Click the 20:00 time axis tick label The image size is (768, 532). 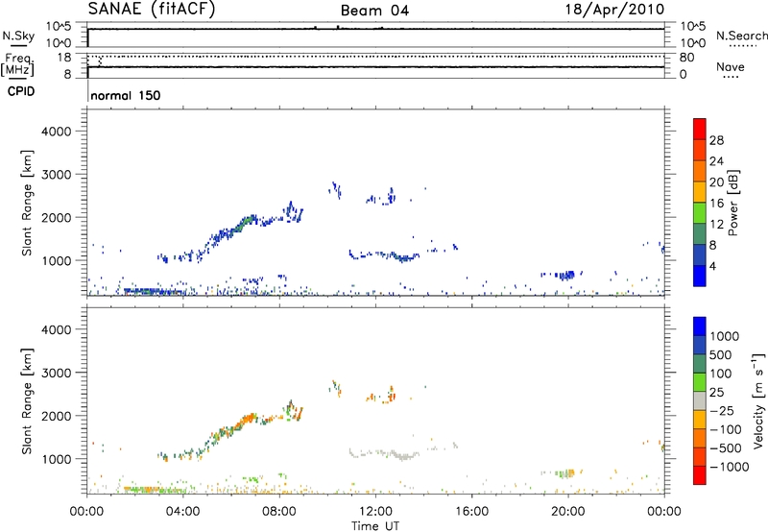[x=568, y=512]
